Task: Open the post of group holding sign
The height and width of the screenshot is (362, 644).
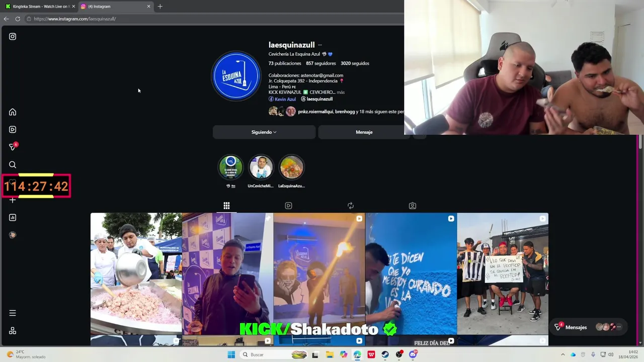Action: (503, 274)
